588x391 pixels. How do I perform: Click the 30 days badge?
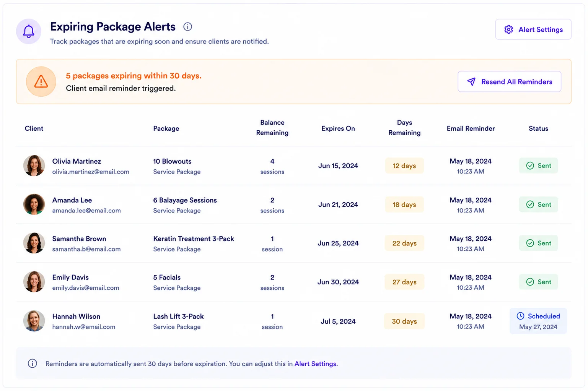coord(404,321)
